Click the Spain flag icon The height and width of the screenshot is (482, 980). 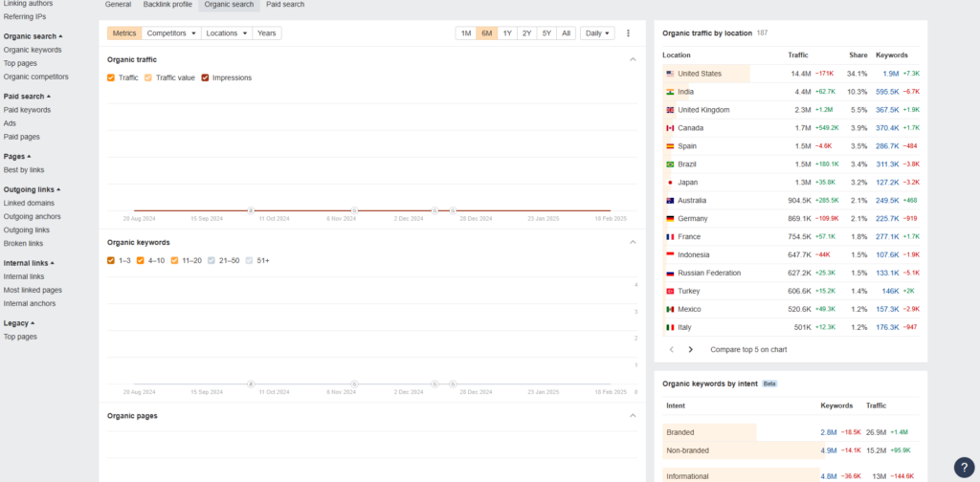670,146
